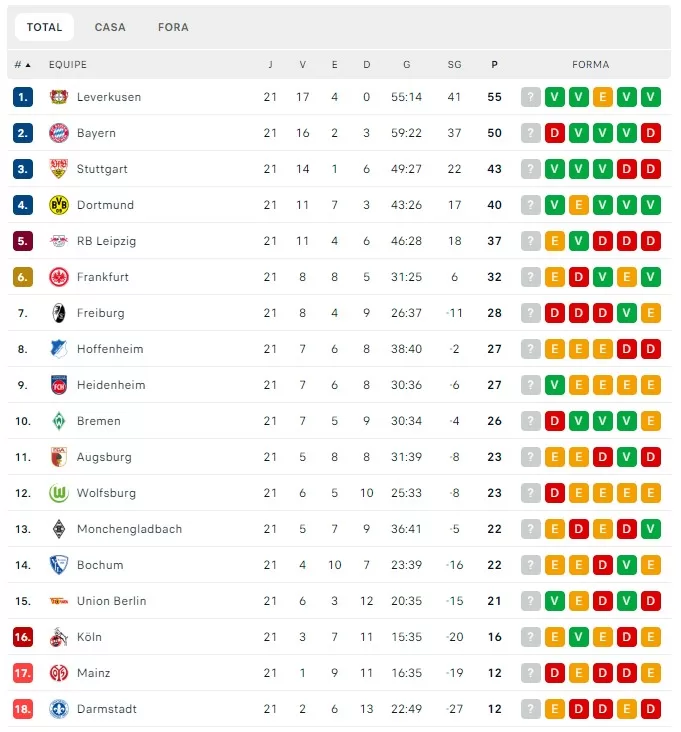This screenshot has height=732, width=681.
Task: Click the RB Leipzig team logo
Action: (59, 241)
